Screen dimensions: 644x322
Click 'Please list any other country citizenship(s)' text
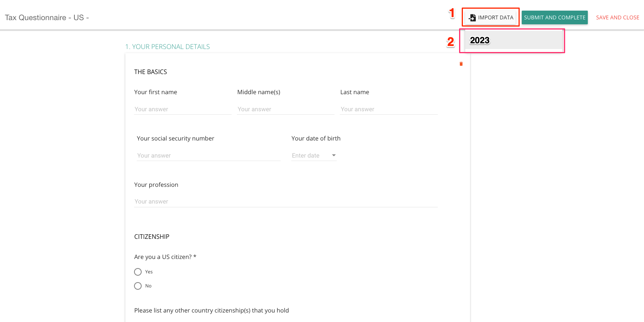(212, 311)
